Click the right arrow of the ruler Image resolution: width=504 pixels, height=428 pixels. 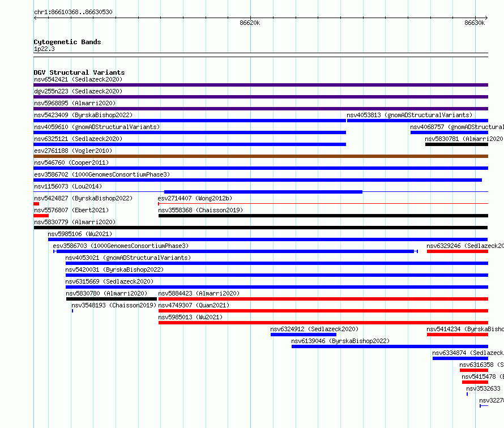[x=486, y=18]
